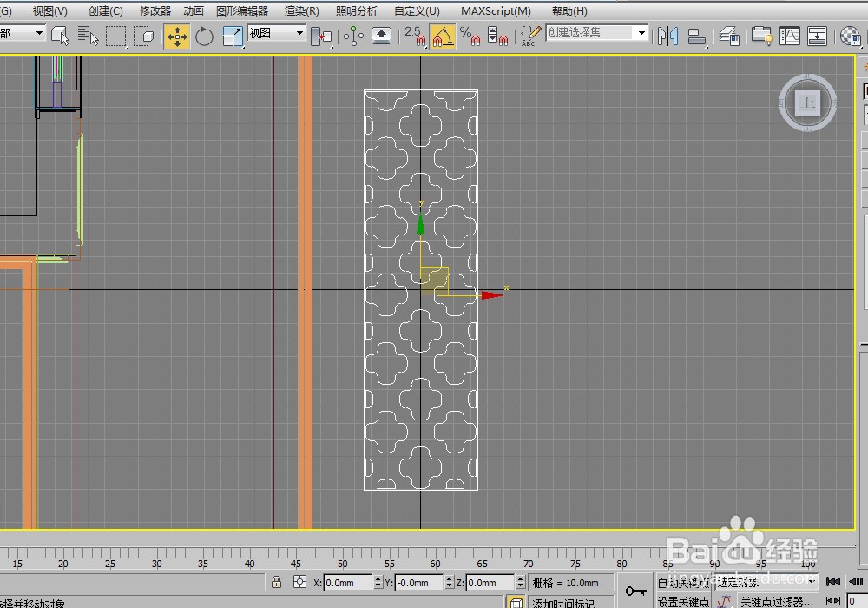The height and width of the screenshot is (608, 868).
Task: Activate the Select and Rotate tool
Action: pyautogui.click(x=205, y=36)
